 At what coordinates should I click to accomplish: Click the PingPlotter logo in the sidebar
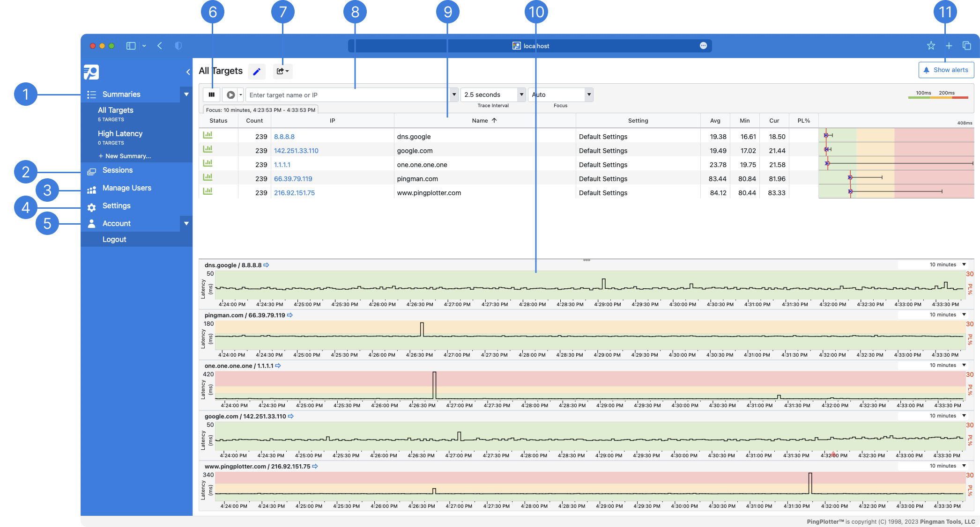pyautogui.click(x=91, y=72)
